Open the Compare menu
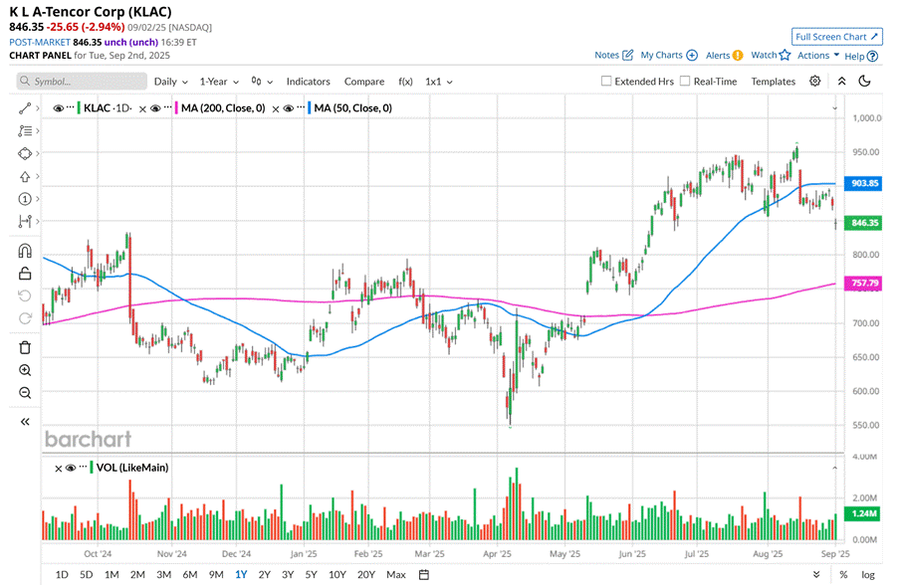 pyautogui.click(x=364, y=82)
